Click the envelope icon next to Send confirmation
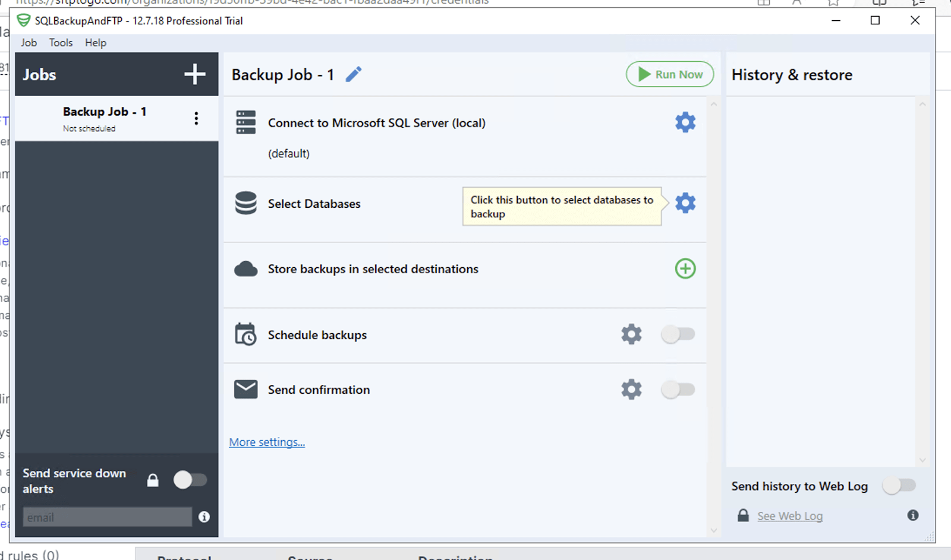 (245, 388)
